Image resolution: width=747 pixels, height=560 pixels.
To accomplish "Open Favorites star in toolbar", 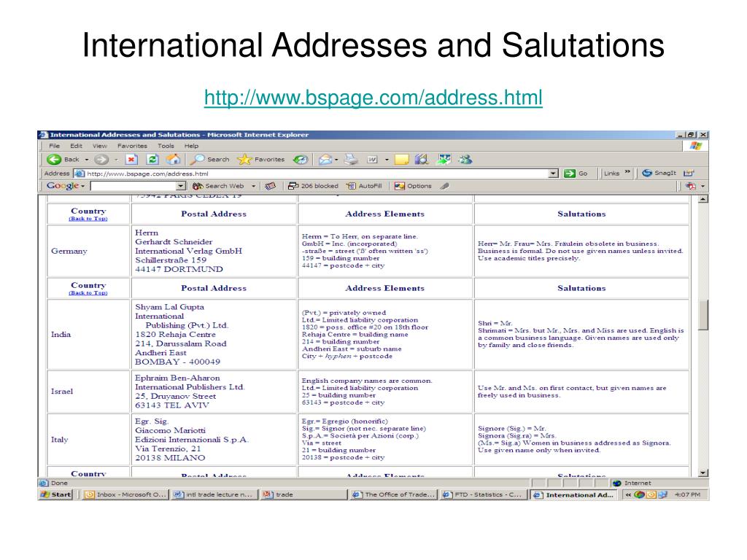I will coord(261,160).
